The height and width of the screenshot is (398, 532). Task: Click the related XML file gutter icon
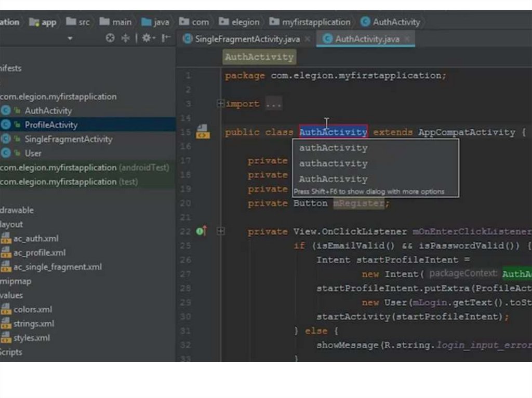[202, 132]
